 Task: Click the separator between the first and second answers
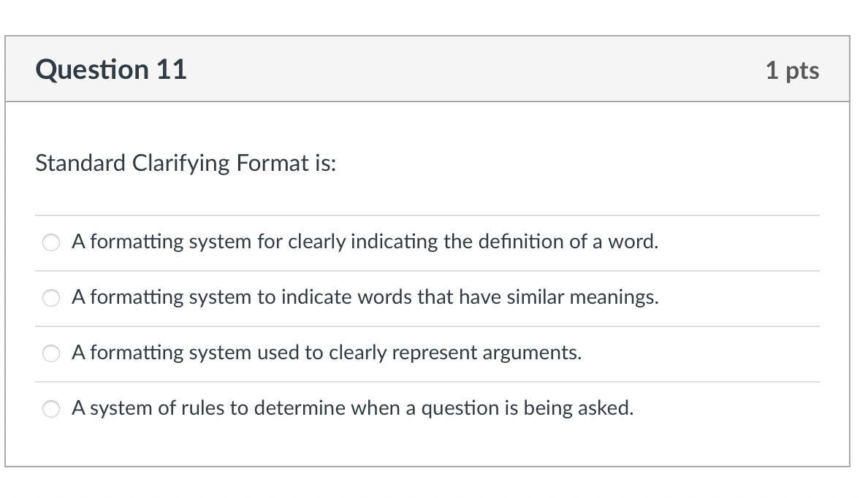[427, 270]
